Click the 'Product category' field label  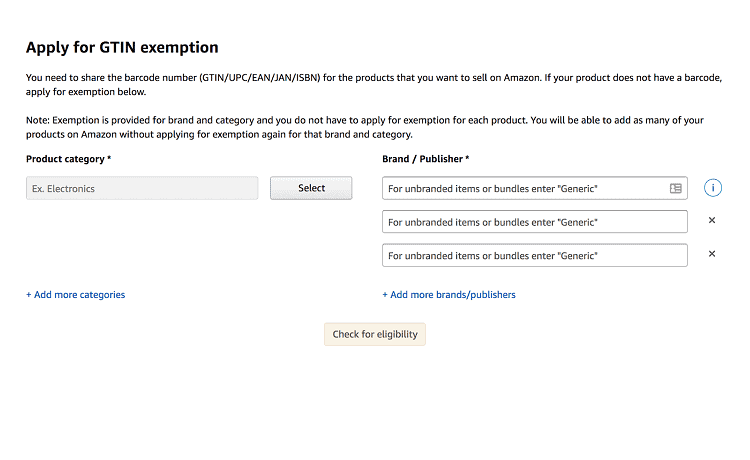pos(65,159)
